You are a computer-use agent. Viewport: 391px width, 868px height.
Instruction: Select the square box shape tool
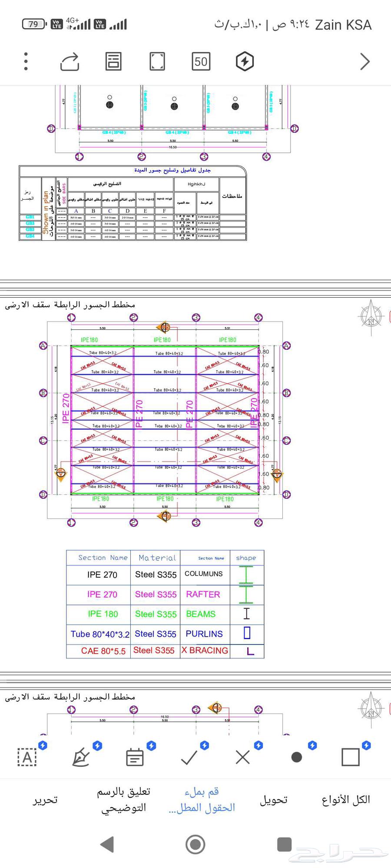(x=351, y=757)
